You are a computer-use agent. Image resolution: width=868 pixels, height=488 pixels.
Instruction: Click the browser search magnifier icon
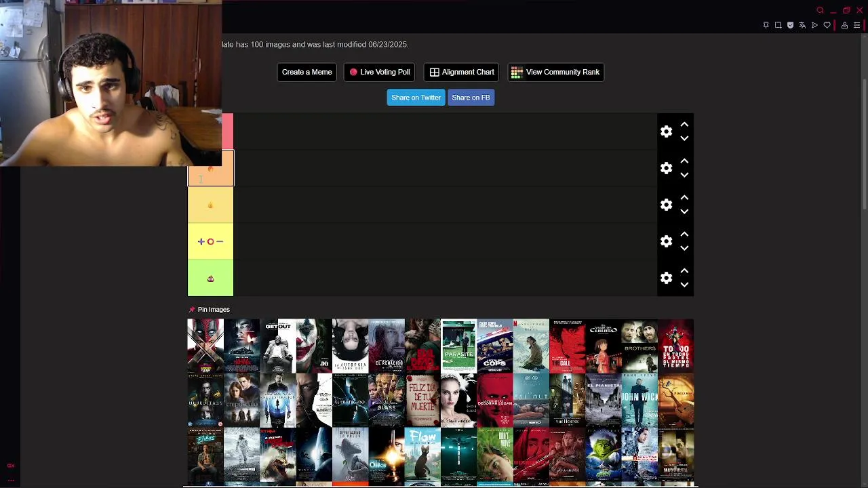(820, 10)
